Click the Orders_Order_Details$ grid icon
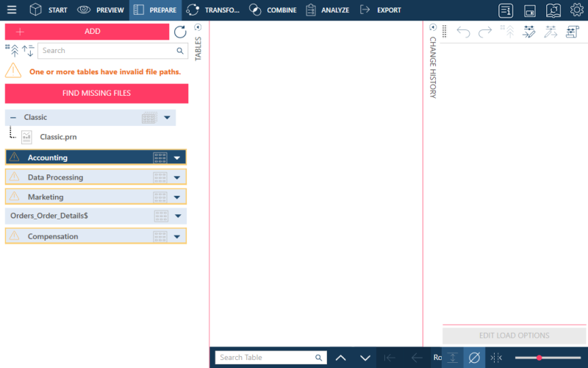The width and height of the screenshot is (588, 368). [161, 216]
